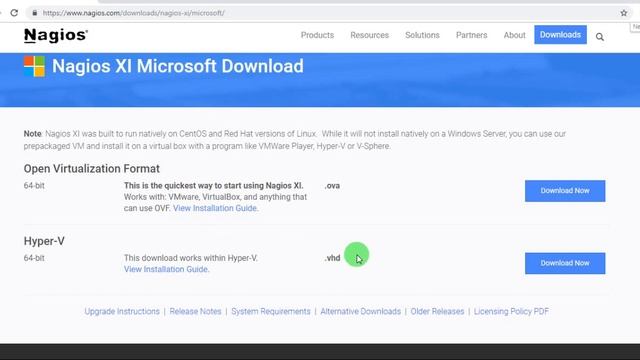This screenshot has height=360, width=640.
Task: Open the Hyper-V View Installation Guide link
Action: pyautogui.click(x=166, y=269)
